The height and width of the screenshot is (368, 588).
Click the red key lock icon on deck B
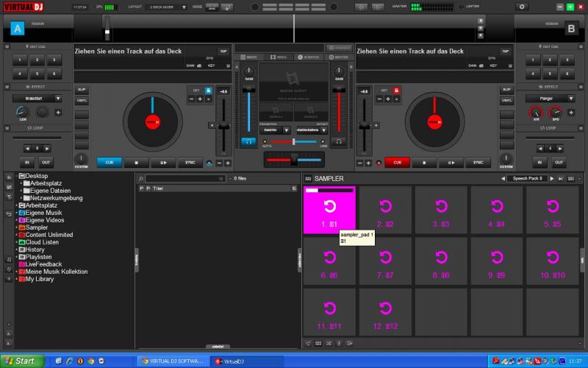coord(396,90)
